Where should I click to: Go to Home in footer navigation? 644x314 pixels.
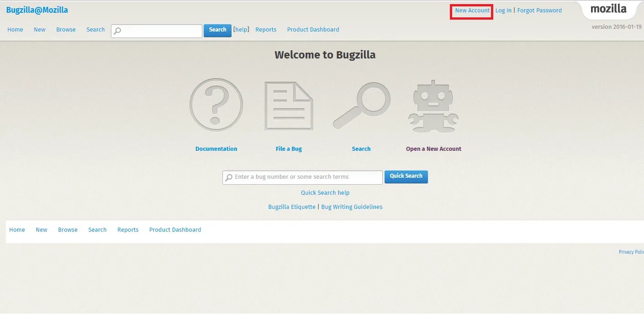click(x=17, y=230)
